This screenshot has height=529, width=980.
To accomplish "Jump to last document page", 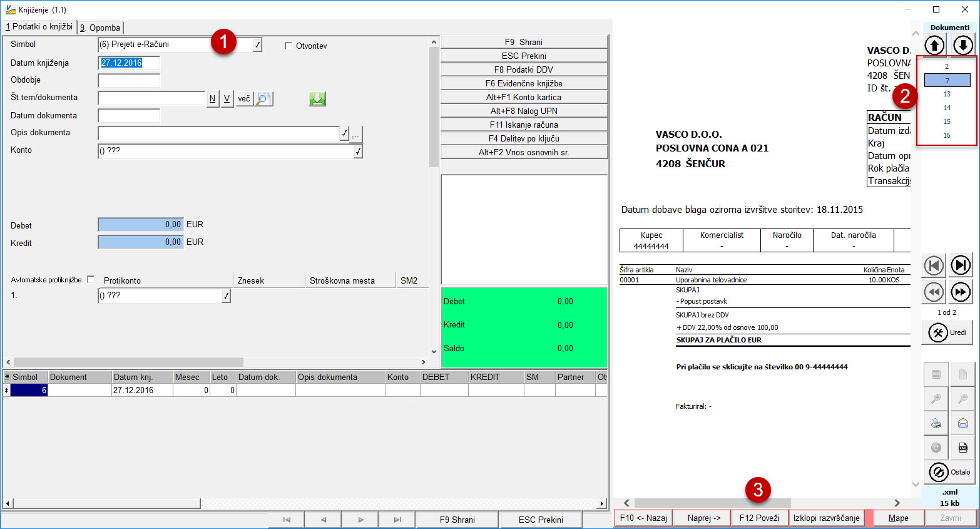I will point(961,265).
